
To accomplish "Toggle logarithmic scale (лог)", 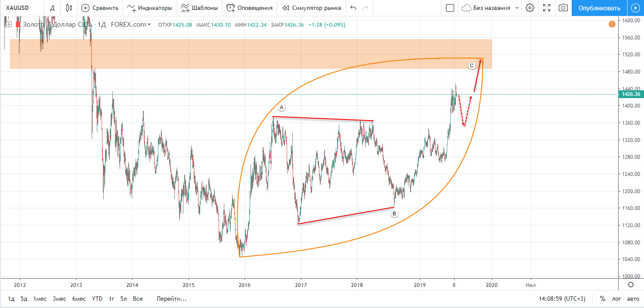I will pyautogui.click(x=616, y=299).
